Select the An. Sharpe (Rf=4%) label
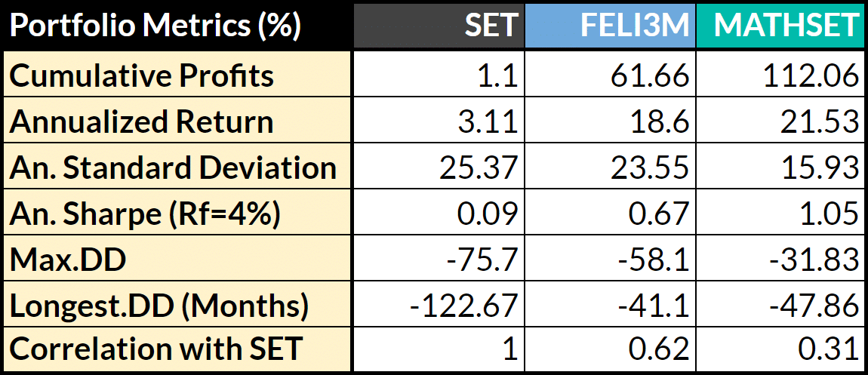This screenshot has height=375, width=868. [145, 214]
